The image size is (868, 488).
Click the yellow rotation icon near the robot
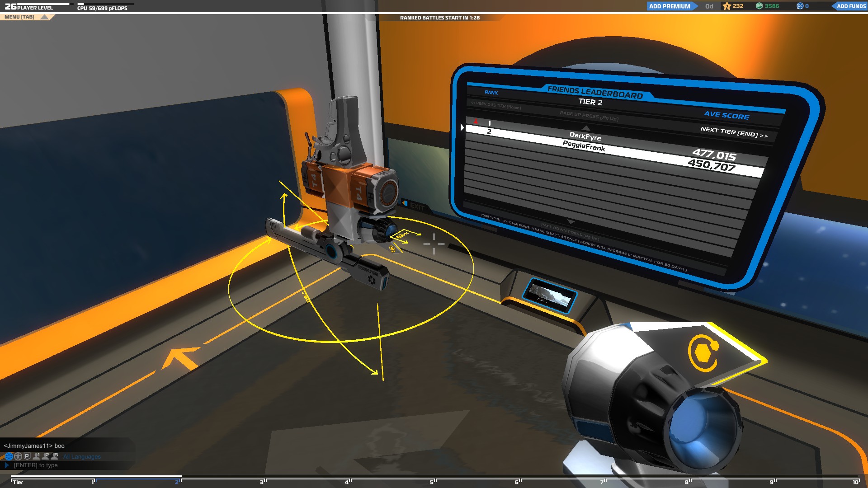pos(392,249)
